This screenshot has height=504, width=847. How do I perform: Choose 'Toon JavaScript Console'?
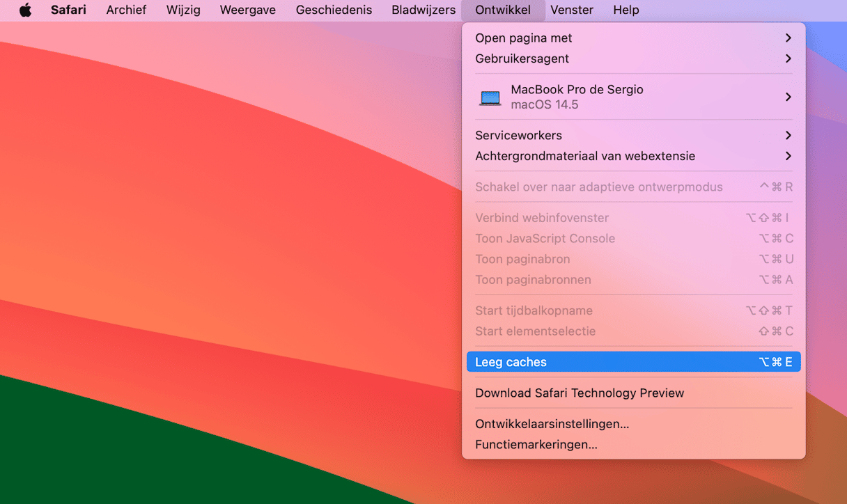pos(634,239)
